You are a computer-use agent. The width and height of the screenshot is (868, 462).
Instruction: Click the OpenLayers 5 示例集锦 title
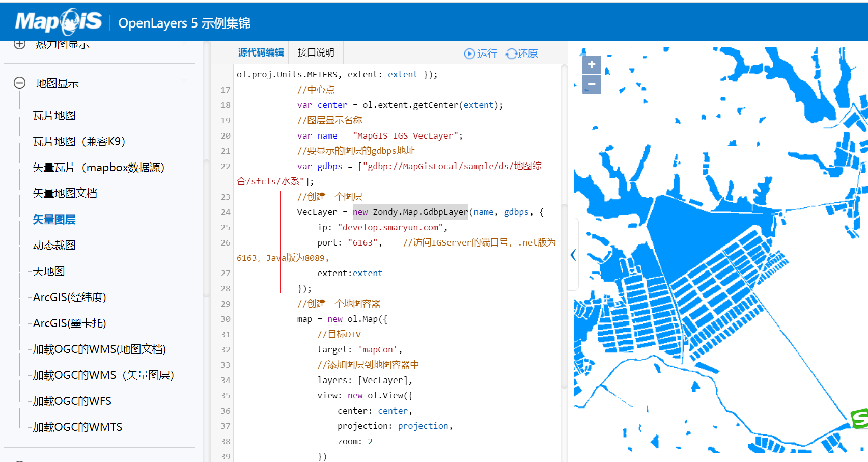pyautogui.click(x=184, y=23)
